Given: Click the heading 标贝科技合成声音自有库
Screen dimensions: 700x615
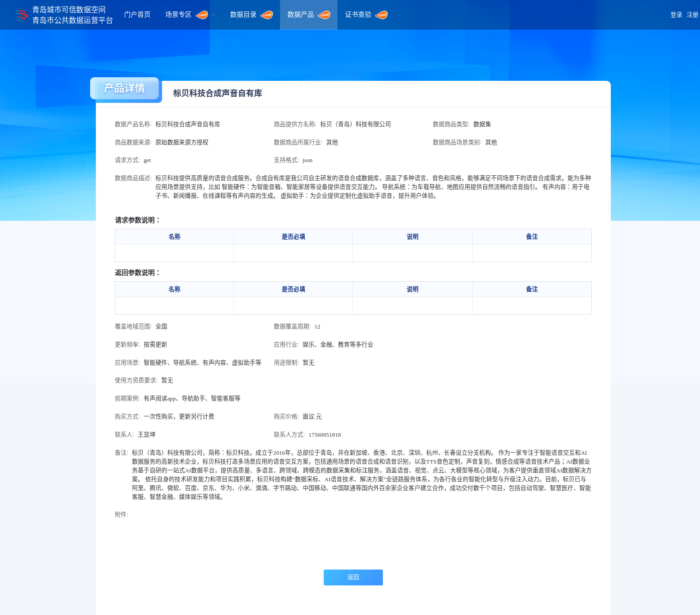Looking at the screenshot, I should 218,93.
